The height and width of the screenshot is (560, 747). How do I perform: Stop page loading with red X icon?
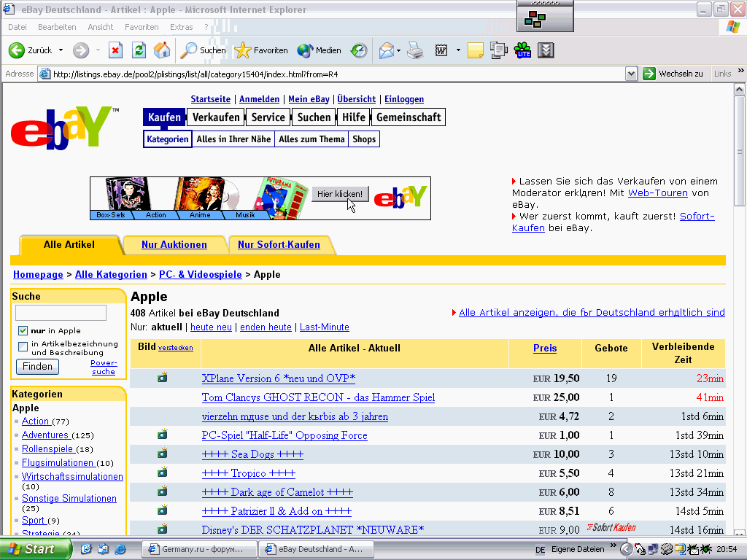tap(115, 50)
